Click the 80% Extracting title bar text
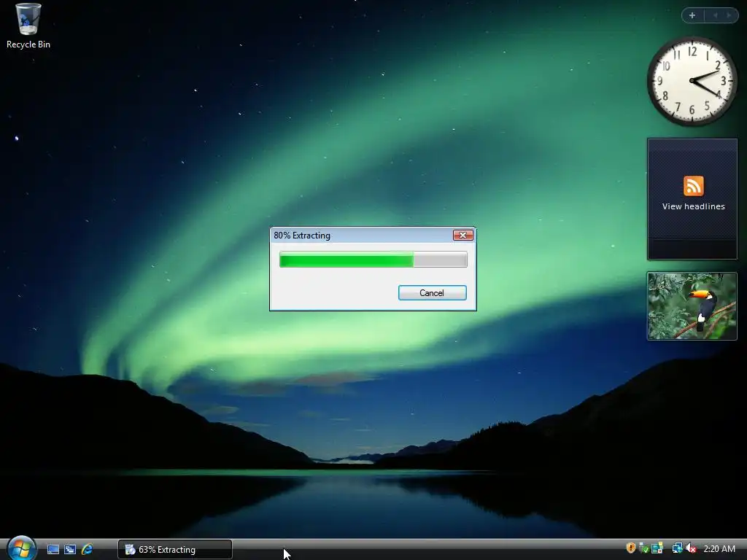The height and width of the screenshot is (560, 747). 302,236
